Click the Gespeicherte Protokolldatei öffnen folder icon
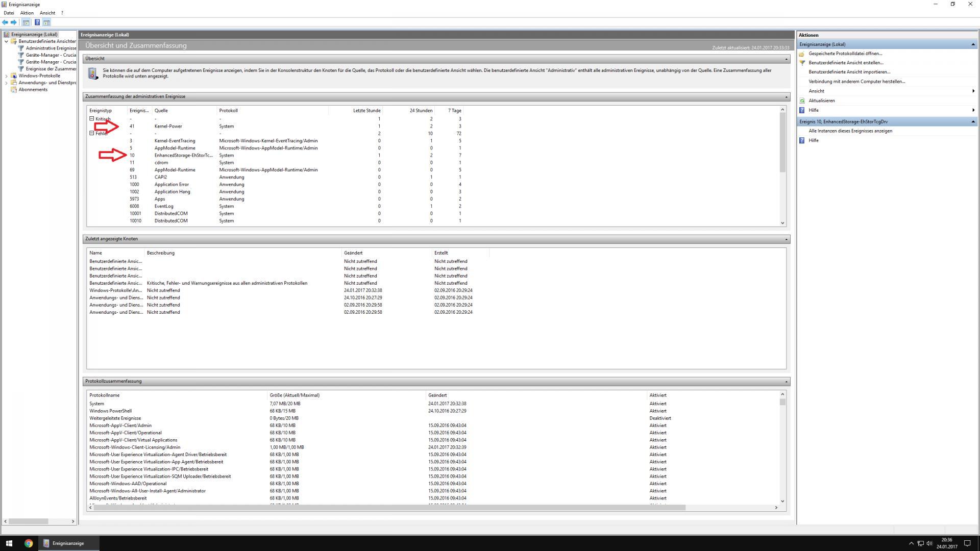Viewport: 980px width, 551px height. pos(802,54)
